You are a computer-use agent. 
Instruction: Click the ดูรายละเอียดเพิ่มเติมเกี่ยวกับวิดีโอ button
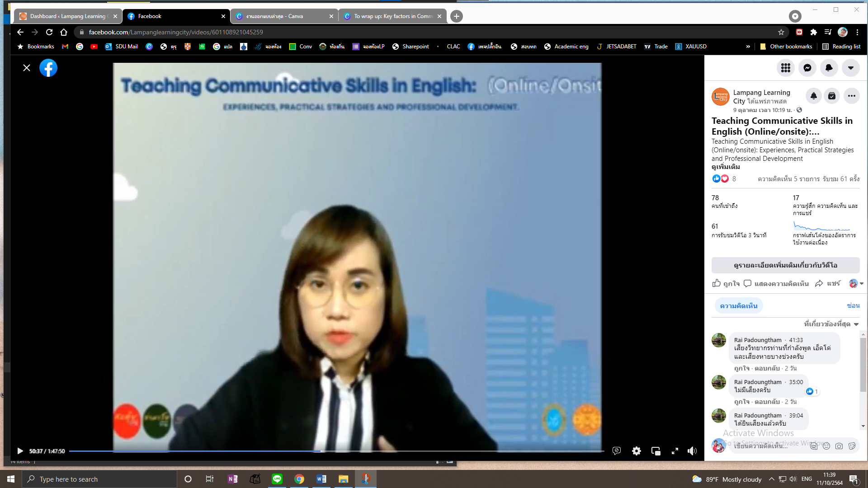pyautogui.click(x=785, y=265)
